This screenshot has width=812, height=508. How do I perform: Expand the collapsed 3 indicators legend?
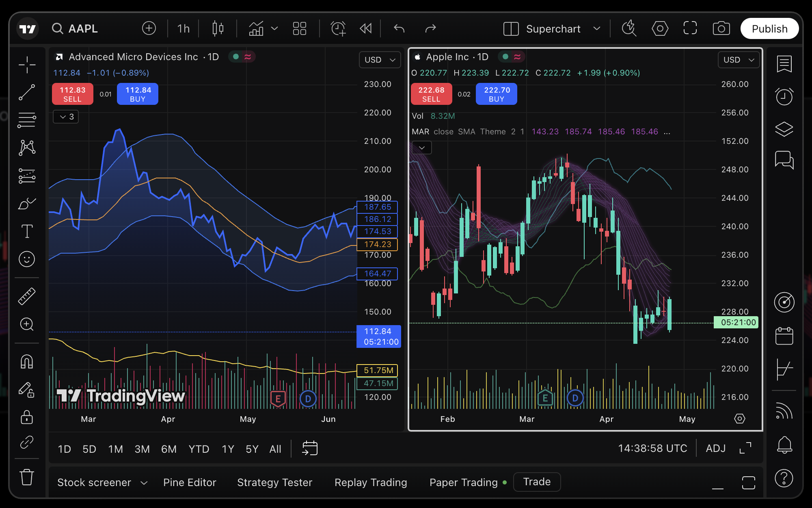66,117
